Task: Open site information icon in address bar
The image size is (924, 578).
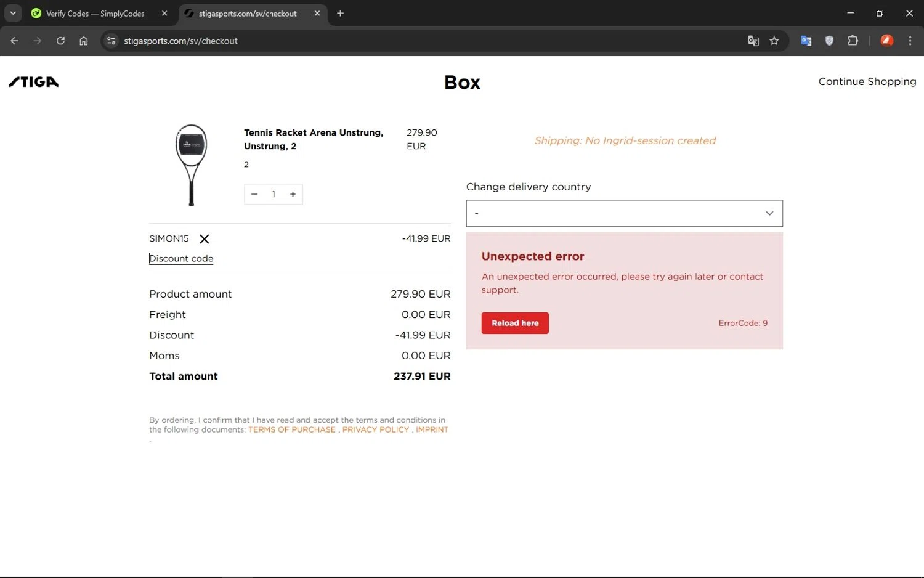Action: (111, 41)
